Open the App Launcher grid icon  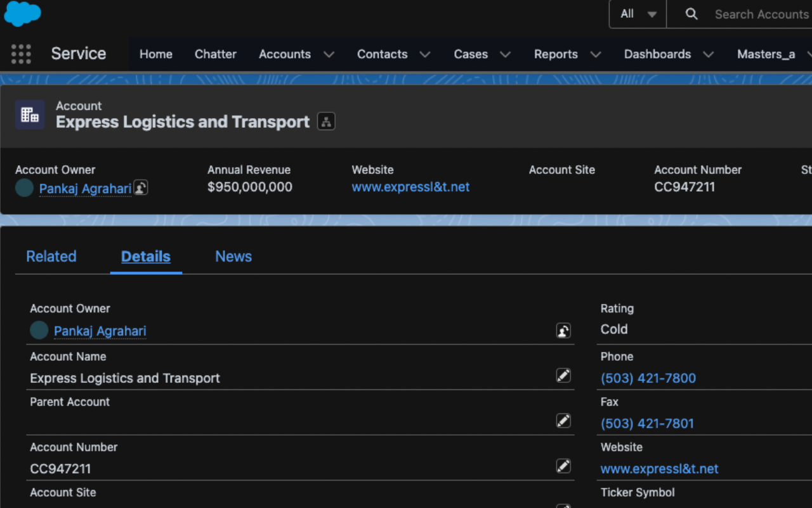(x=21, y=54)
